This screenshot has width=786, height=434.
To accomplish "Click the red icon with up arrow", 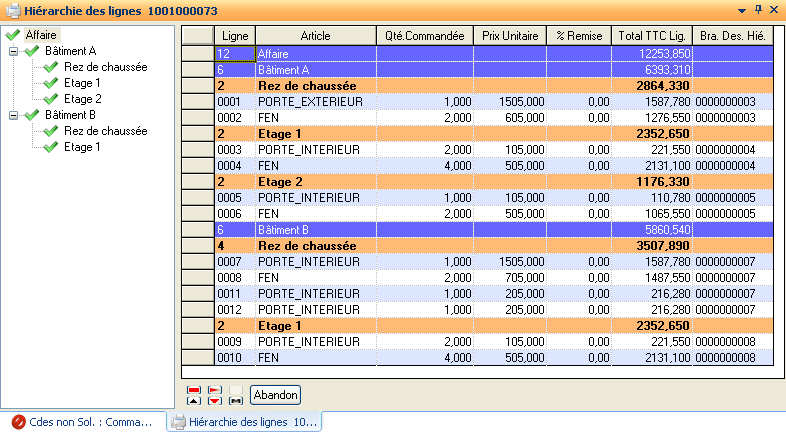I will click(x=194, y=395).
